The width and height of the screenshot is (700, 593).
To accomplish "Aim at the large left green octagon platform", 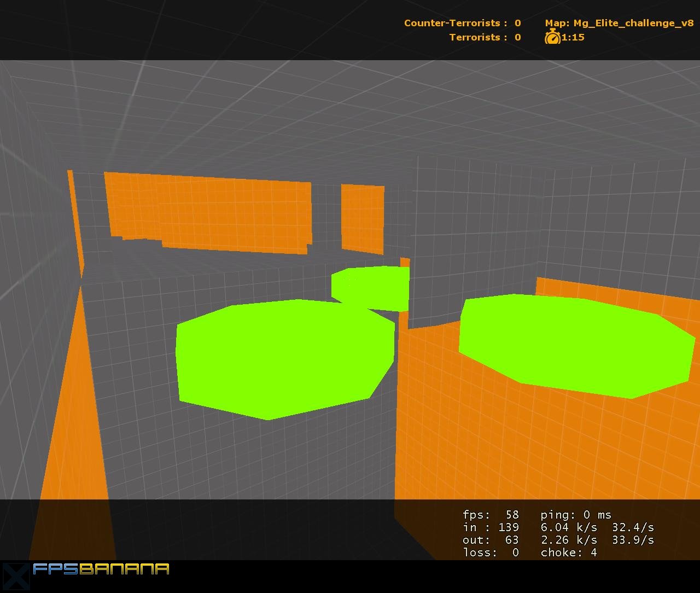I will point(284,358).
